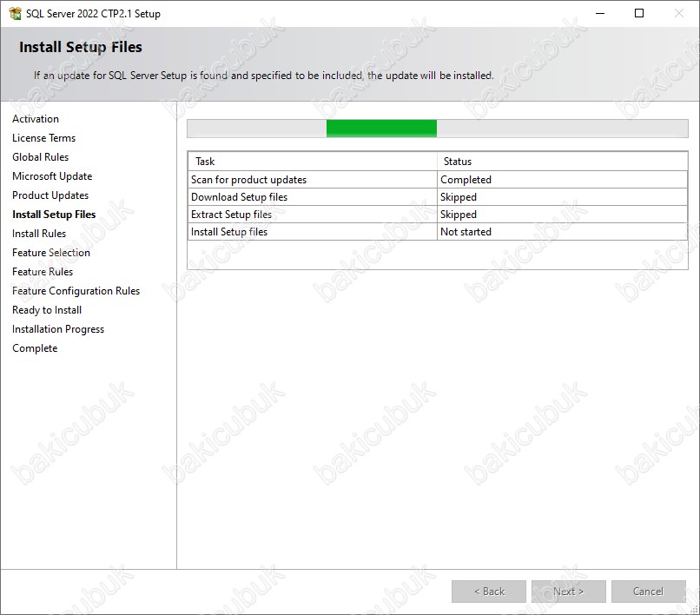Click the window resize grip corner
This screenshot has width=700, height=615.
695,610
